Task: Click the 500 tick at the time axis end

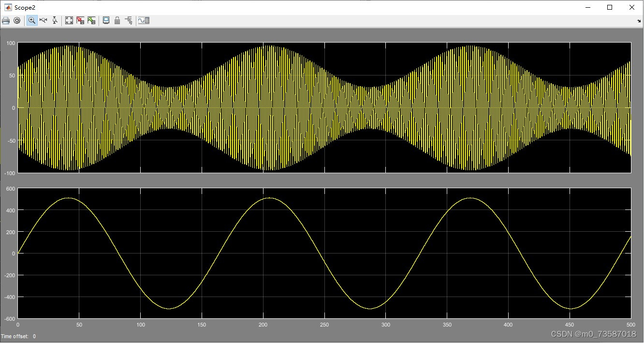Action: 630,325
